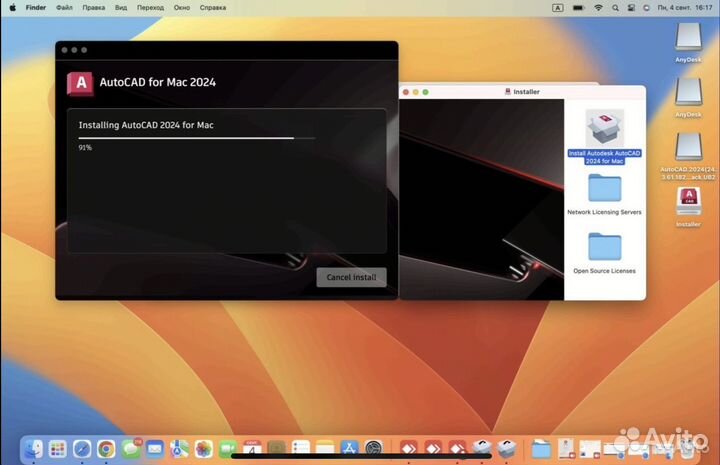The height and width of the screenshot is (465, 720).
Task: Open the Вид menu
Action: click(x=121, y=7)
